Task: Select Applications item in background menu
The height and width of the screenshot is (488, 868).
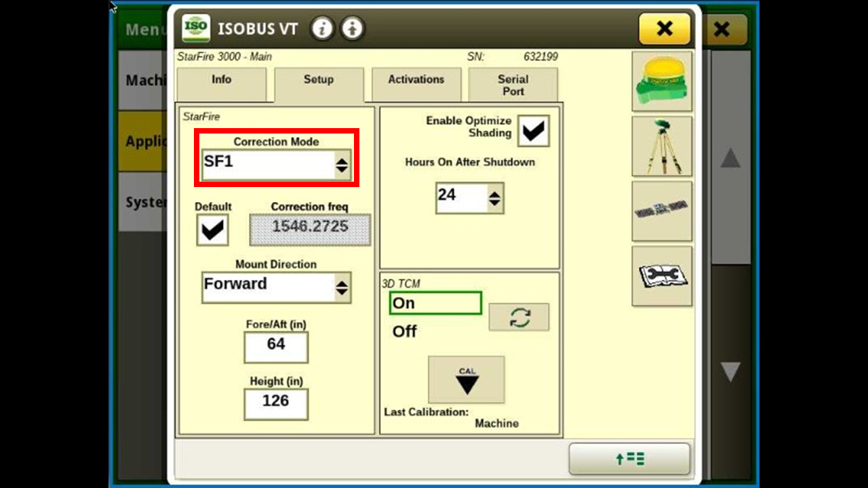Action: pyautogui.click(x=142, y=141)
